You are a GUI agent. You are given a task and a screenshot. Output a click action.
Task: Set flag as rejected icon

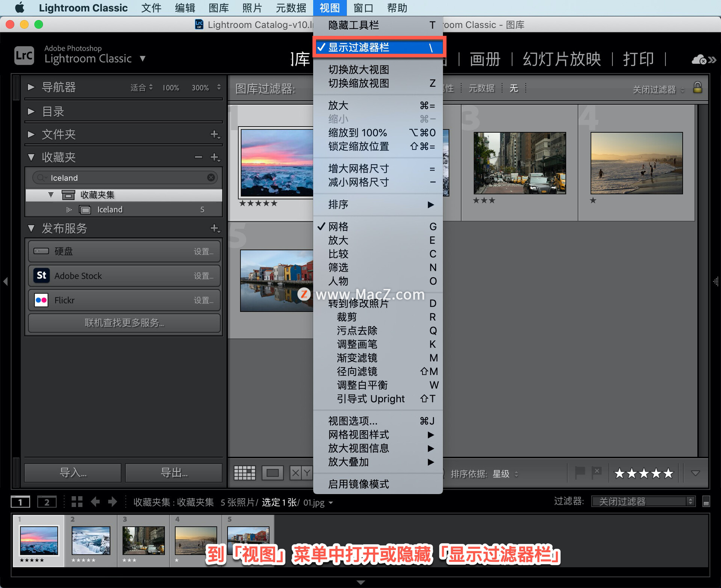pos(597,473)
